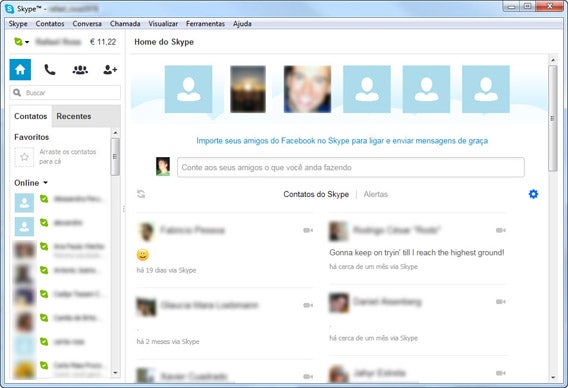Click your profile picture beside the mood field
The height and width of the screenshot is (388, 568).
(x=163, y=167)
